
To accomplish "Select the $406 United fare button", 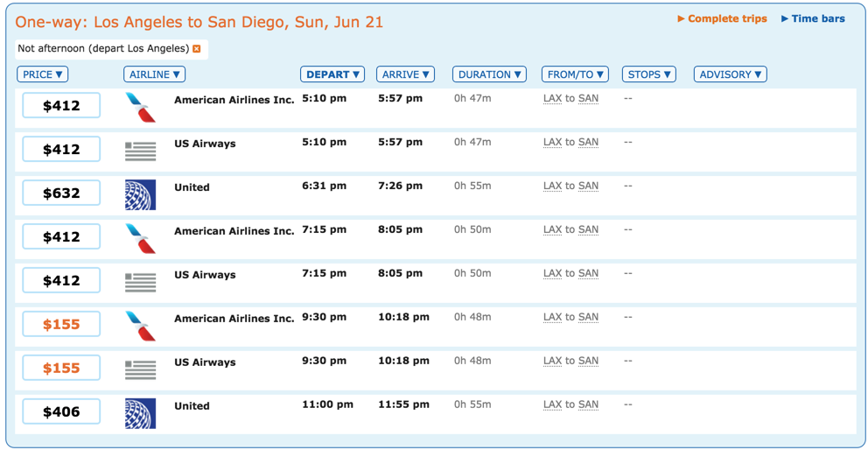I will [x=61, y=412].
